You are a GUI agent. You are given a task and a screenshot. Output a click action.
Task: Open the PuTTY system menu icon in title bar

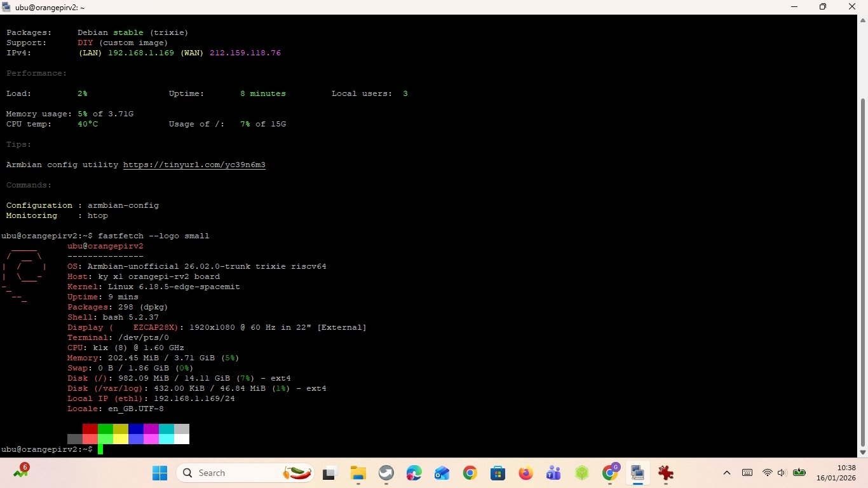[7, 7]
